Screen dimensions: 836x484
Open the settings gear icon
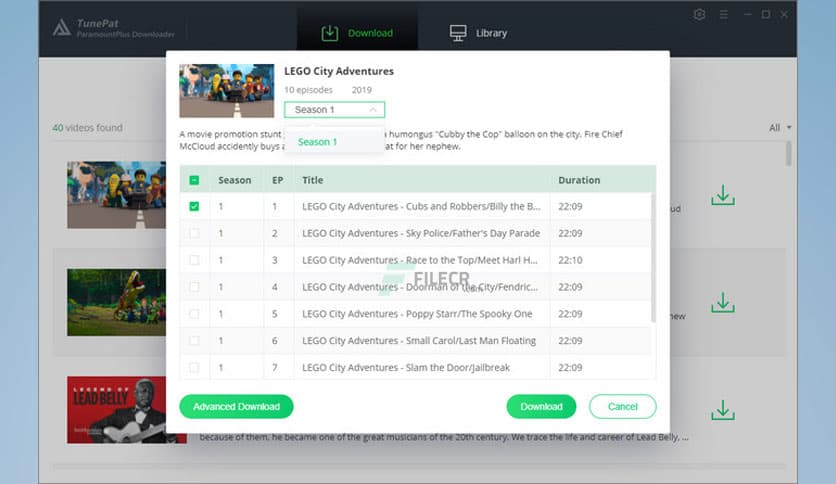(700, 14)
